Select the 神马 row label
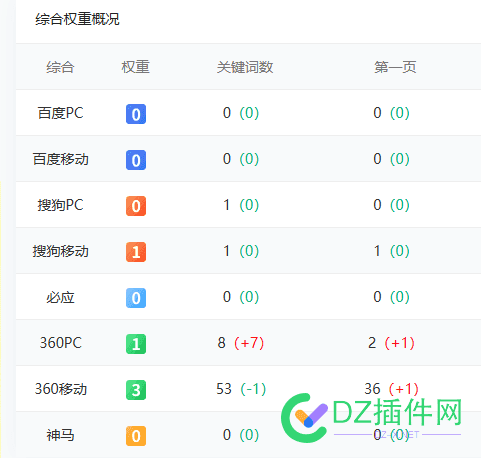 point(60,435)
